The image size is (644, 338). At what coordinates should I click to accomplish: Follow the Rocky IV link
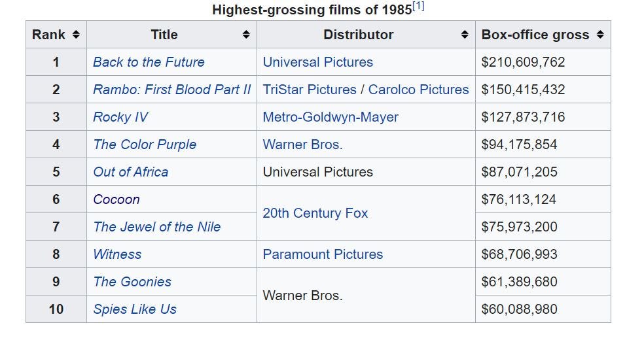coord(120,117)
